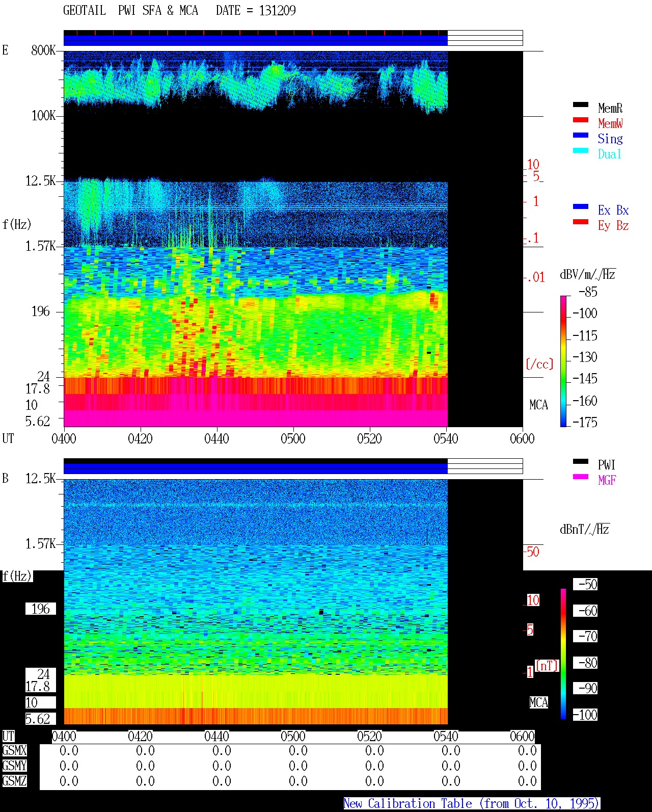Click the MemR legend label
Image resolution: width=652 pixels, height=812 pixels.
pyautogui.click(x=610, y=108)
